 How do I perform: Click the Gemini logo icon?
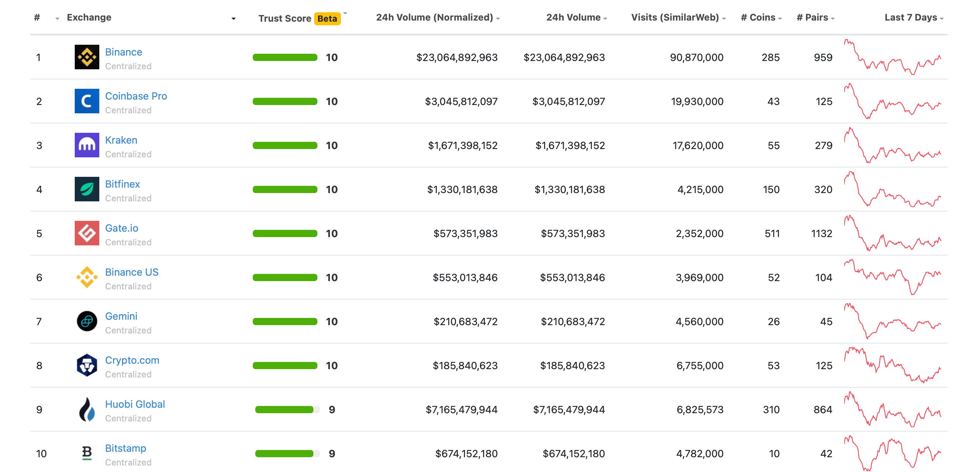[x=87, y=322]
